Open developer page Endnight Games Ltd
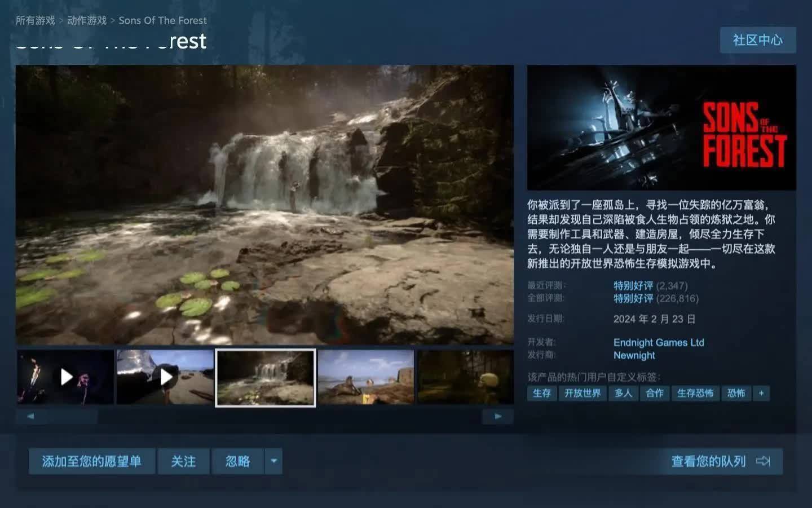 [659, 342]
